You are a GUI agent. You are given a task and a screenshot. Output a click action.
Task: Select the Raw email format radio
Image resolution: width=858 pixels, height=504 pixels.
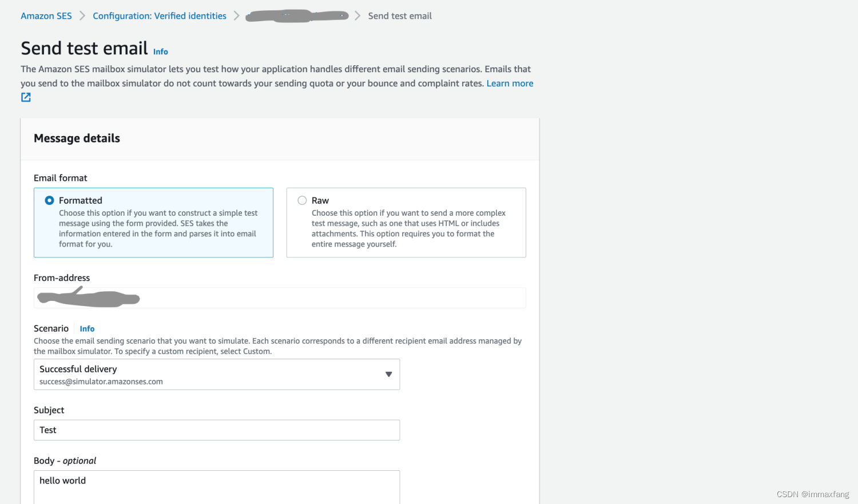coord(302,200)
